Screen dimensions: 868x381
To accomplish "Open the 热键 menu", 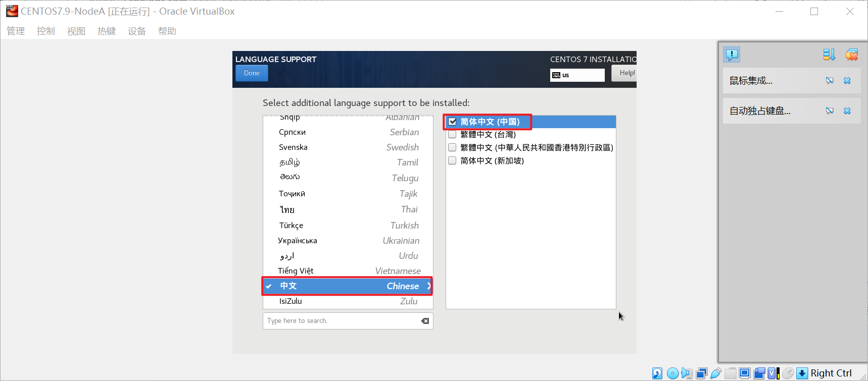I will coord(107,31).
